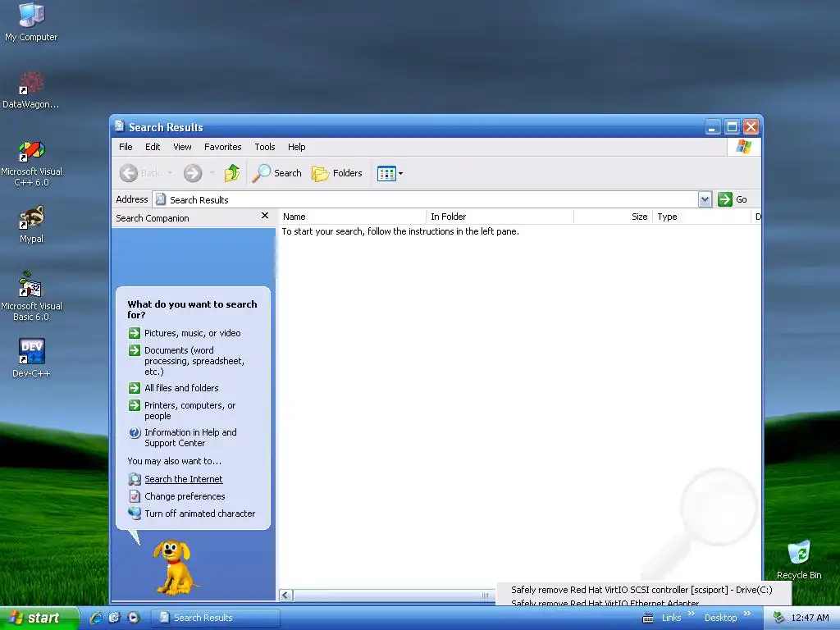Image resolution: width=840 pixels, height=630 pixels.
Task: Expand the Forward history dropdown arrow
Action: point(212,173)
